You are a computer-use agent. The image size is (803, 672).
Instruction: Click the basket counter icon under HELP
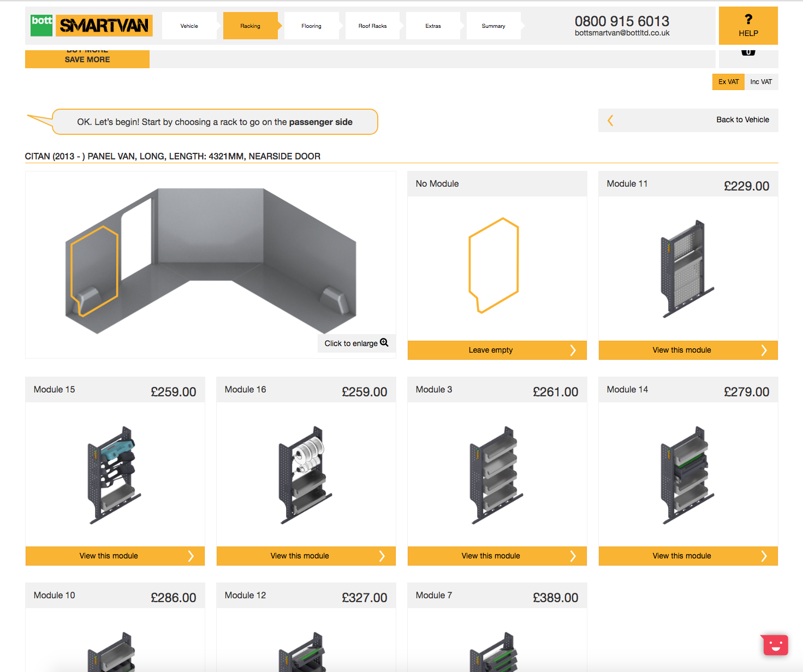[748, 52]
